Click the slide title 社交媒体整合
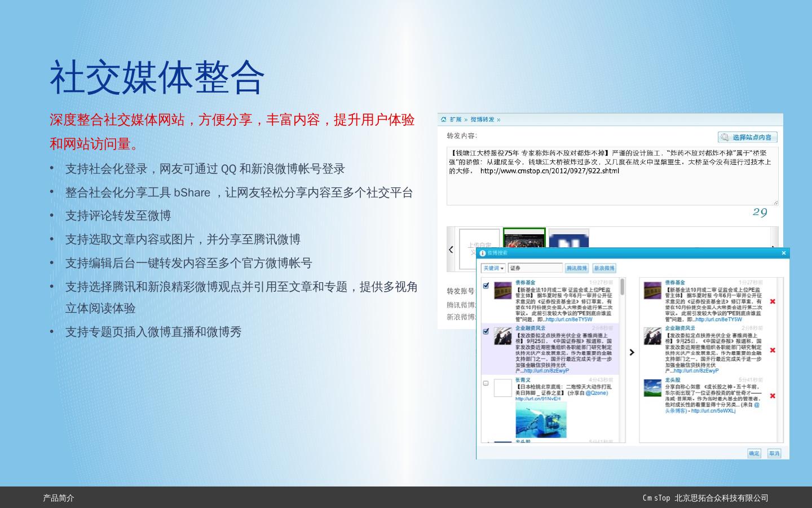 click(x=157, y=77)
